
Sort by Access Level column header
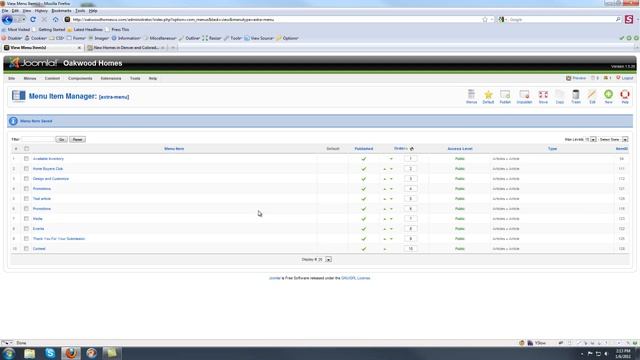coord(460,149)
